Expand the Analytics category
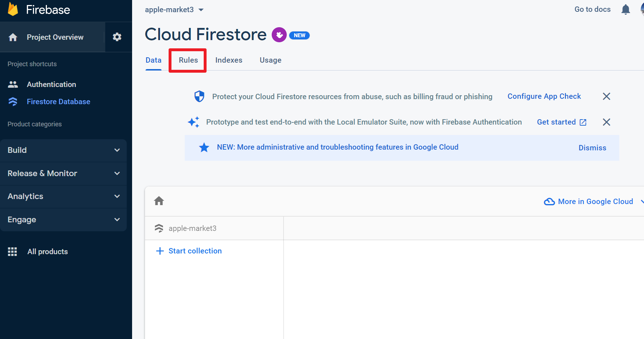644x339 pixels. tap(63, 197)
